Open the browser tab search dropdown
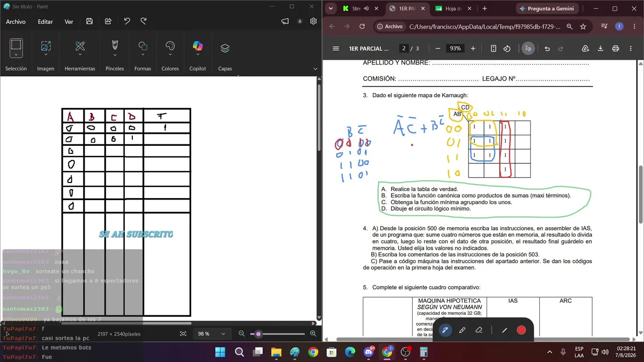This screenshot has width=644, height=362. coord(331,9)
